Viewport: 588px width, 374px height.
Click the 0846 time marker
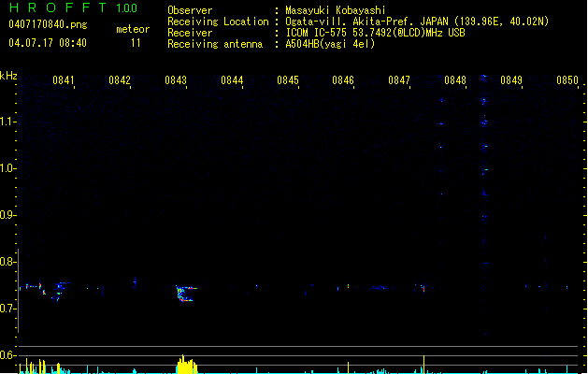[343, 80]
